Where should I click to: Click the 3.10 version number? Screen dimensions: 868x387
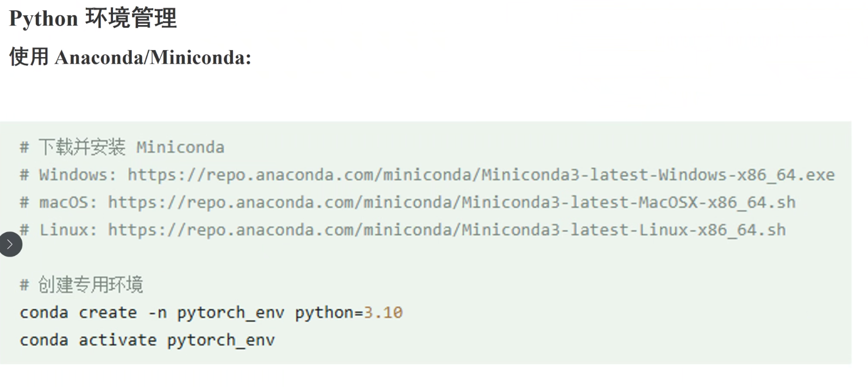[x=383, y=313]
